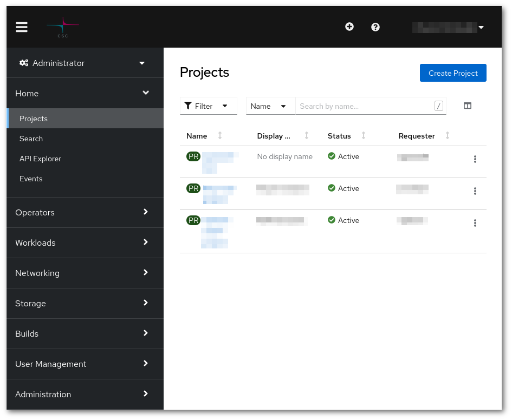Open kebab menu for the first project row
512x420 pixels.
click(475, 159)
